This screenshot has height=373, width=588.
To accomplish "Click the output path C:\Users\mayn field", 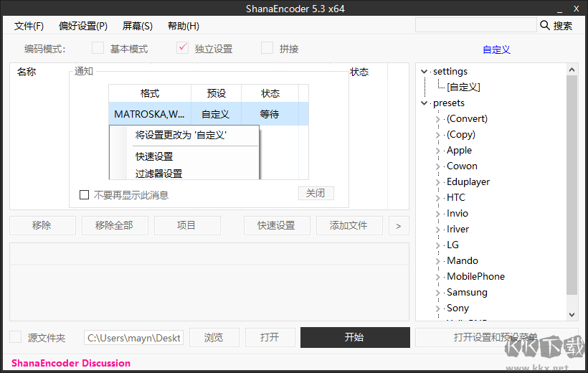I will pyautogui.click(x=134, y=338).
